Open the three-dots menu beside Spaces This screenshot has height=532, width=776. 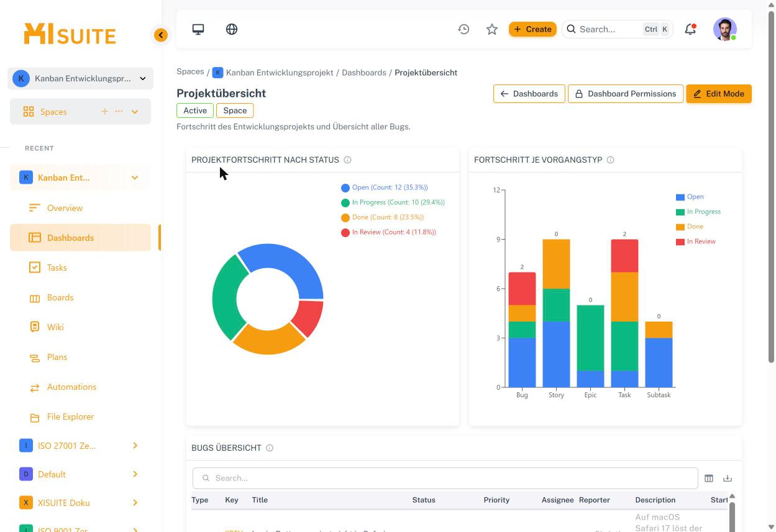[x=119, y=112]
